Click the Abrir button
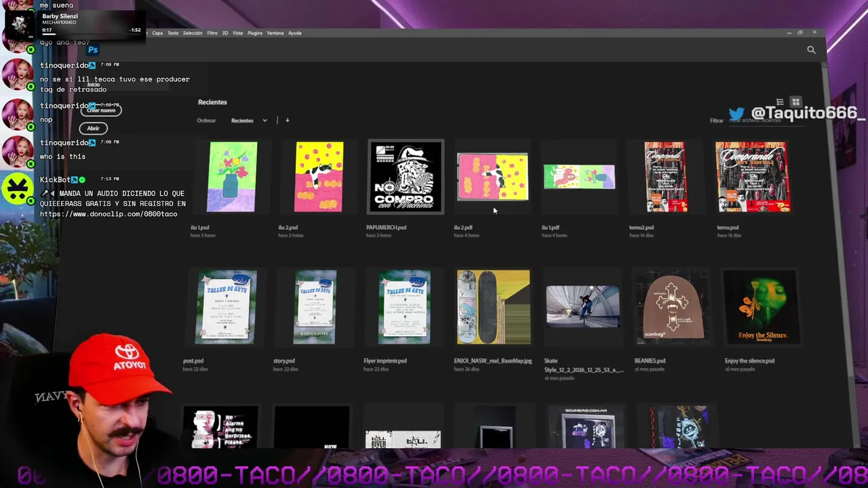 tap(93, 128)
